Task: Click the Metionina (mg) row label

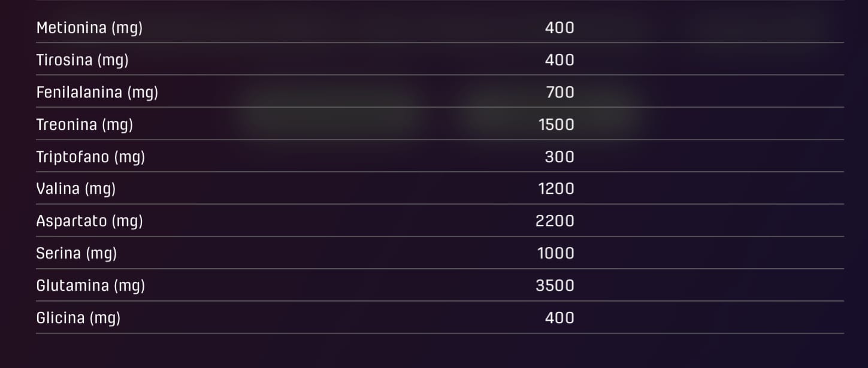Action: click(89, 28)
